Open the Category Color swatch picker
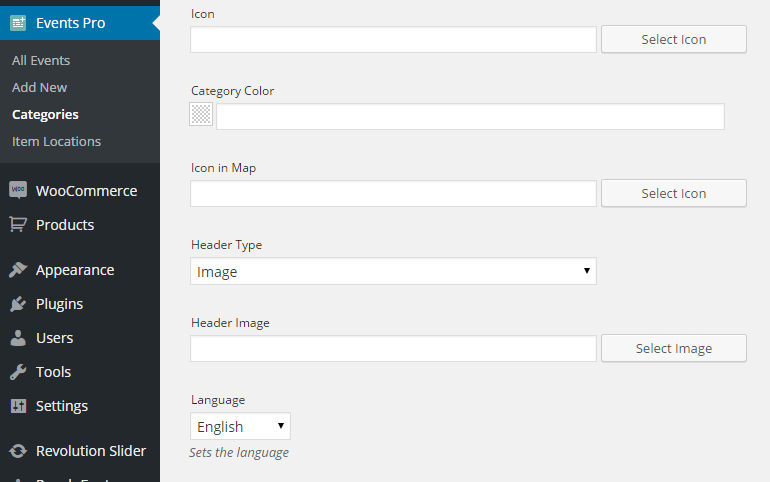The image size is (770, 482). pos(201,114)
